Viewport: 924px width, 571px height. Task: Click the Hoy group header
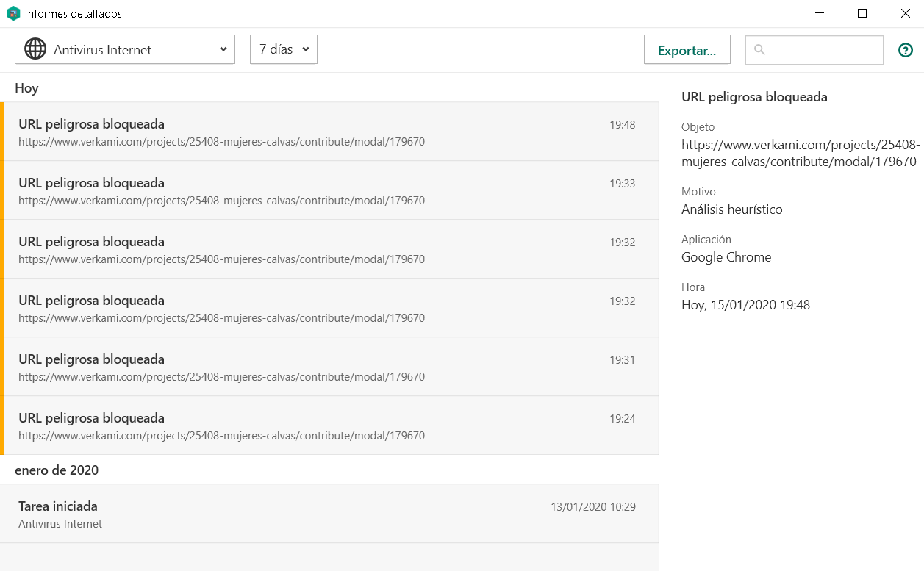(26, 88)
